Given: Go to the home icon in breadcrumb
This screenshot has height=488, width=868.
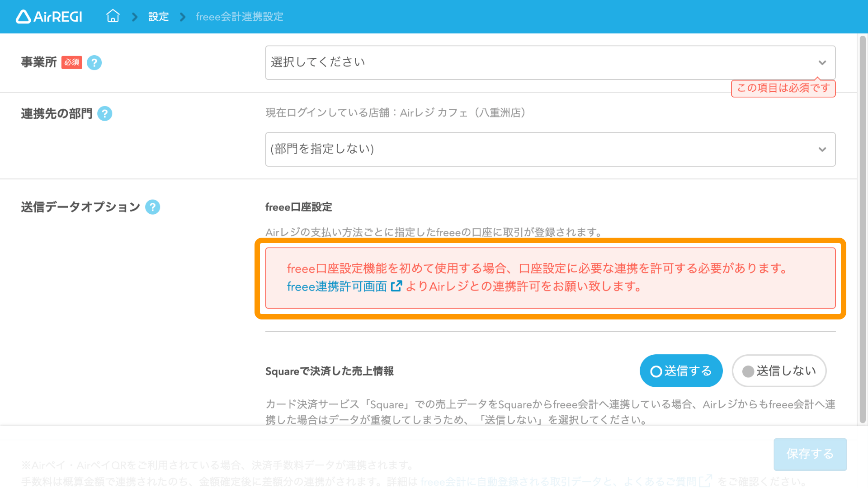Looking at the screenshot, I should click(113, 16).
